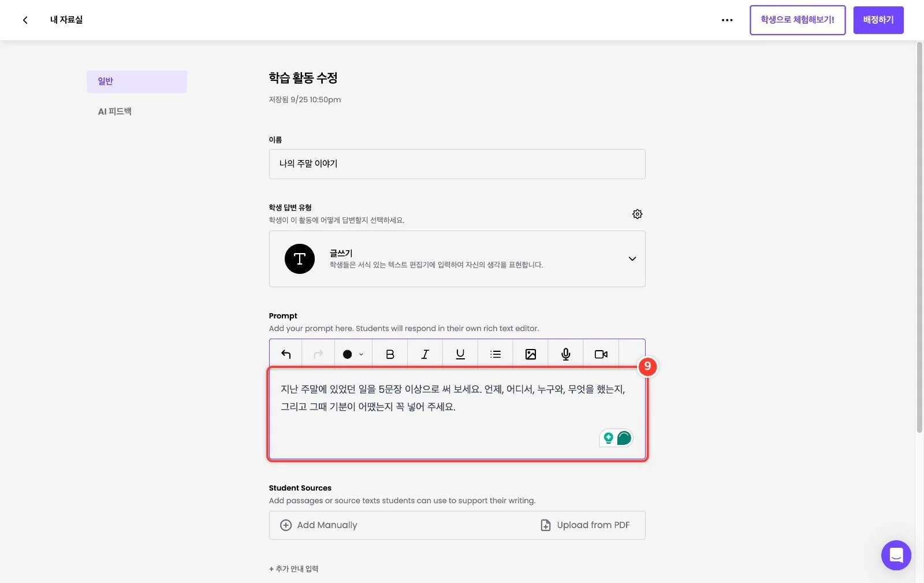Add a video with the camera icon
This screenshot has height=583, width=924.
click(x=601, y=354)
